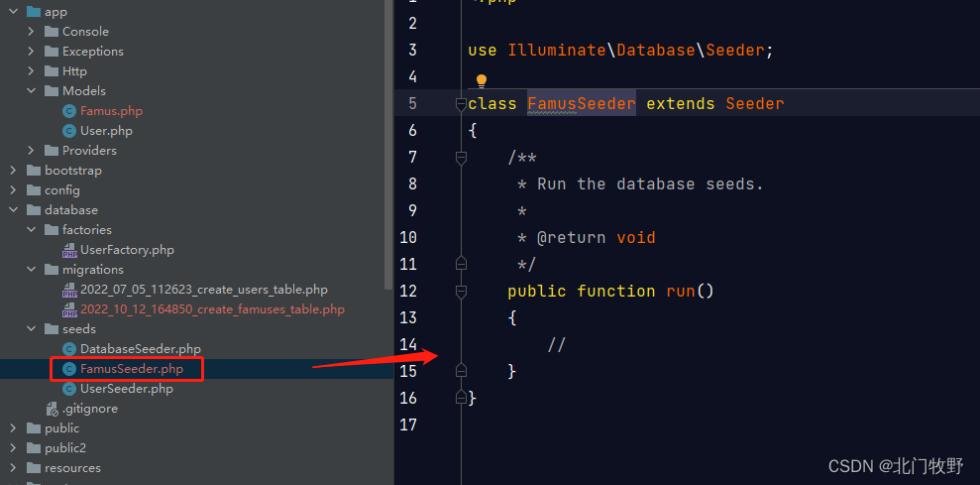Viewport: 980px width, 485px height.
Task: Collapse the database folder chevron
Action: tap(14, 210)
